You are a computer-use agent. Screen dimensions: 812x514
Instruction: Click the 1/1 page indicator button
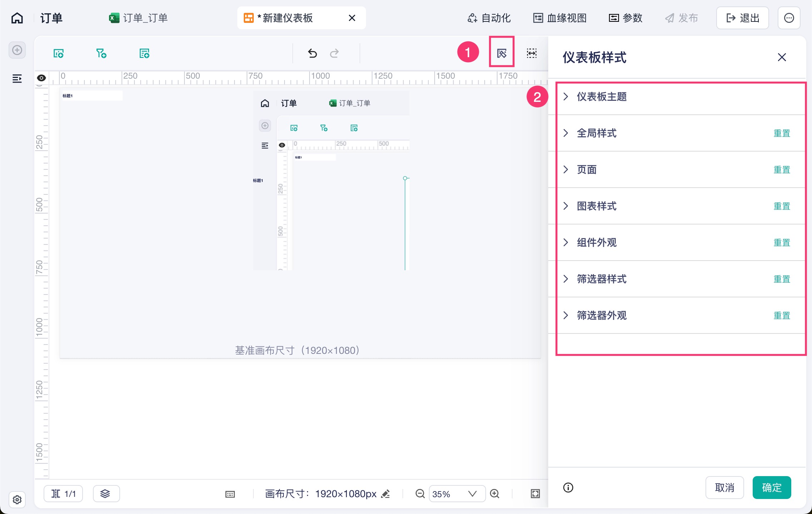[63, 494]
